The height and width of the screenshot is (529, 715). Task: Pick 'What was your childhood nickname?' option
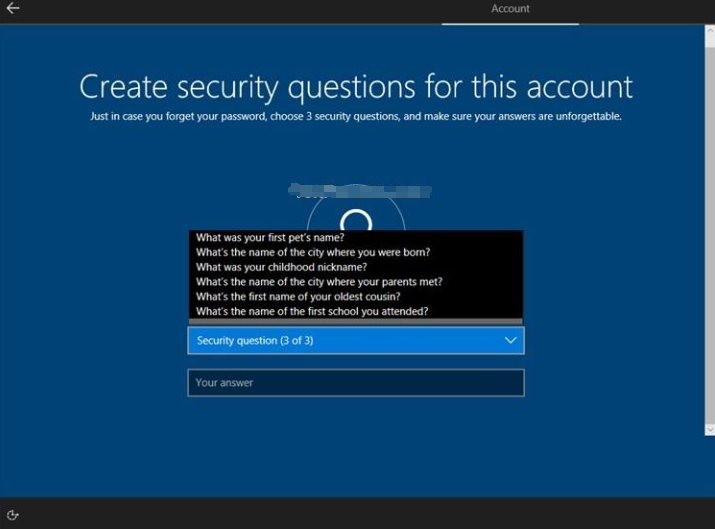pyautogui.click(x=281, y=267)
